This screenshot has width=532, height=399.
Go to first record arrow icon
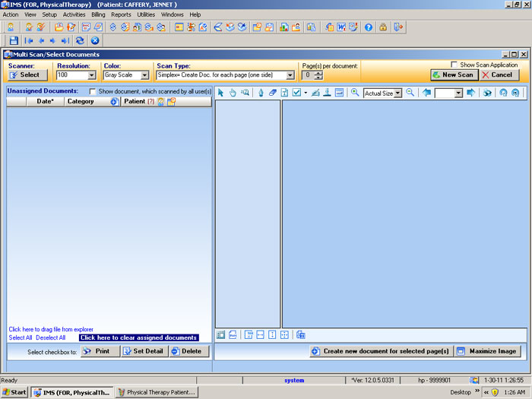pyautogui.click(x=29, y=41)
